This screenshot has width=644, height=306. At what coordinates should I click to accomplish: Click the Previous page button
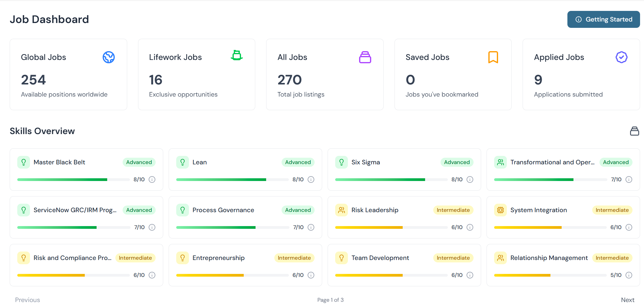(x=28, y=300)
